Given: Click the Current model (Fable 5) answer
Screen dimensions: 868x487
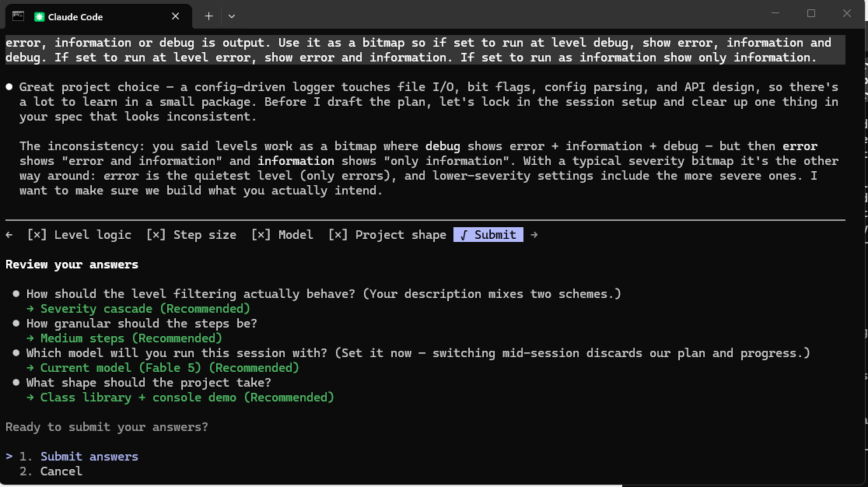Looking at the screenshot, I should coord(170,368).
